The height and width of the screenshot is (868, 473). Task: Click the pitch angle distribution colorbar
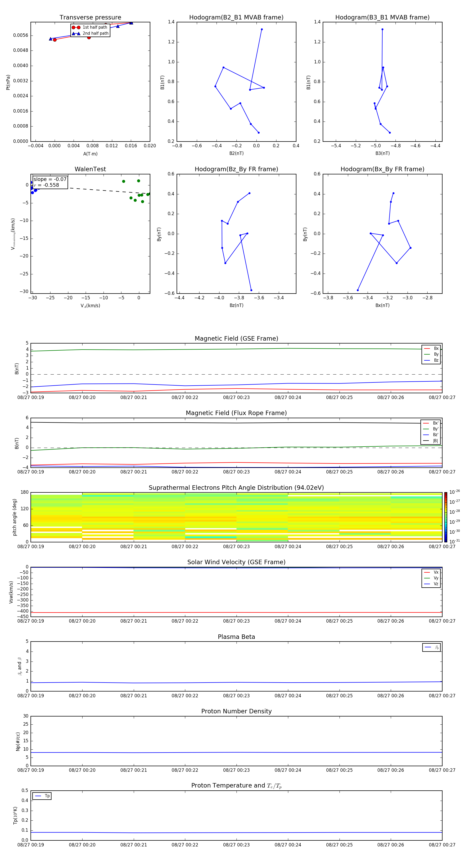[x=446, y=517]
